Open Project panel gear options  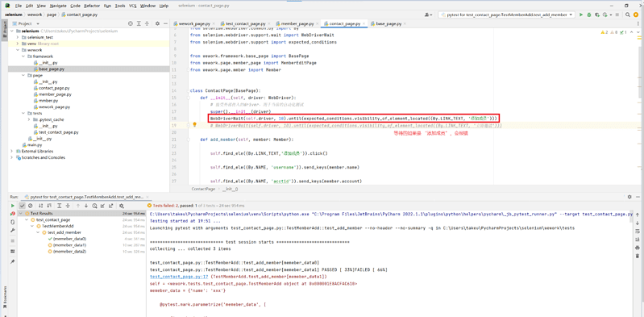tap(157, 24)
